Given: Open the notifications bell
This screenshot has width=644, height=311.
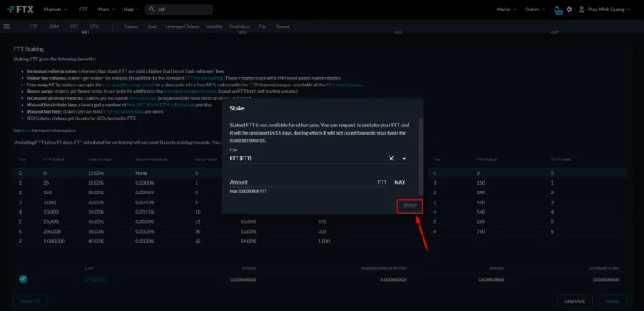Looking at the screenshot, I should (x=557, y=10).
